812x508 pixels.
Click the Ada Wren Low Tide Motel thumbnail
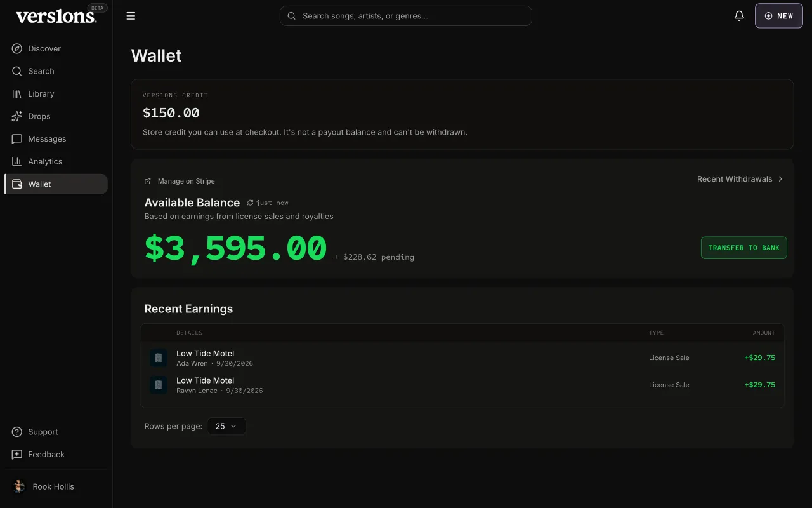pos(159,358)
